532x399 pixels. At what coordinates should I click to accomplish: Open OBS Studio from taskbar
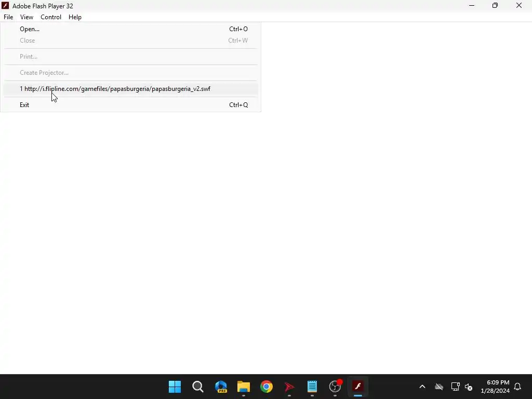[x=335, y=387]
